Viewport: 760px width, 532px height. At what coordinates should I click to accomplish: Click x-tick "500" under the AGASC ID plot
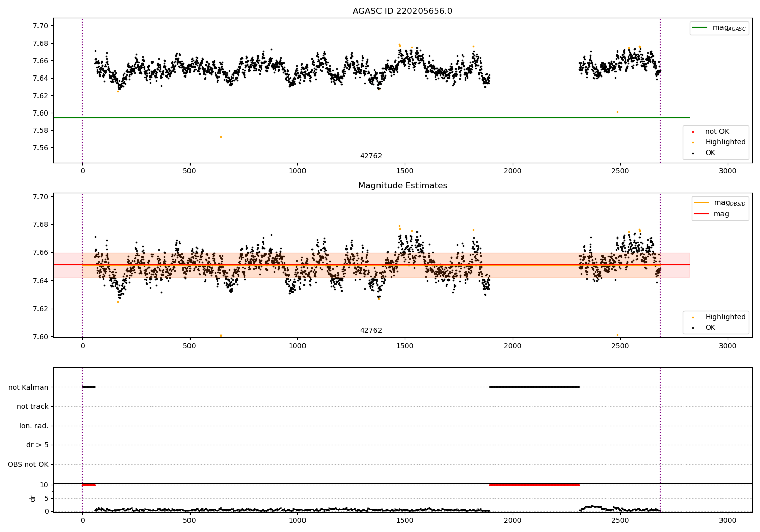[x=189, y=171]
